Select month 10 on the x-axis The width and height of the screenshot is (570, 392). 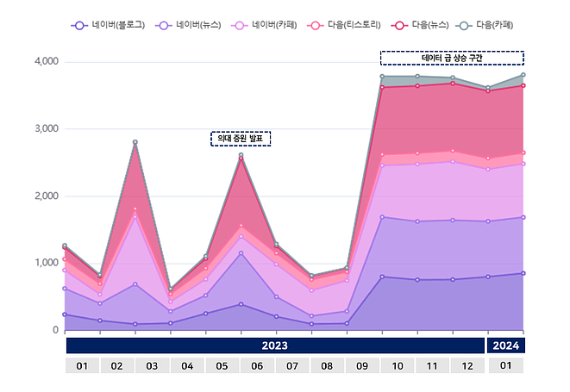click(399, 366)
